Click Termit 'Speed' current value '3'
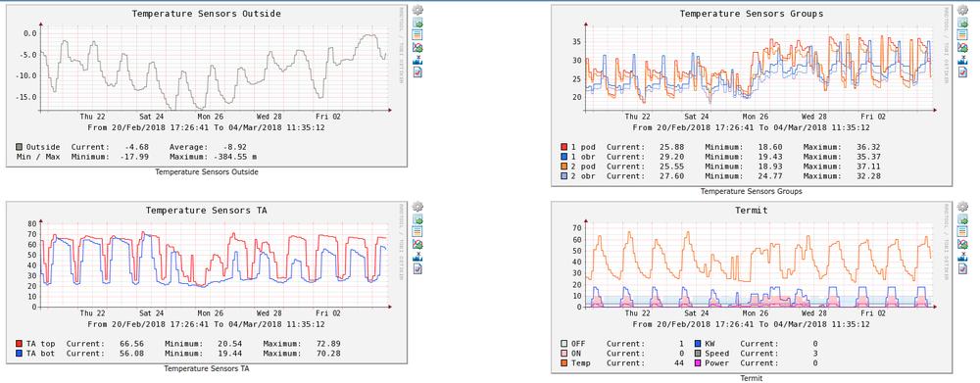This screenshot has height=383, width=980. coord(814,353)
